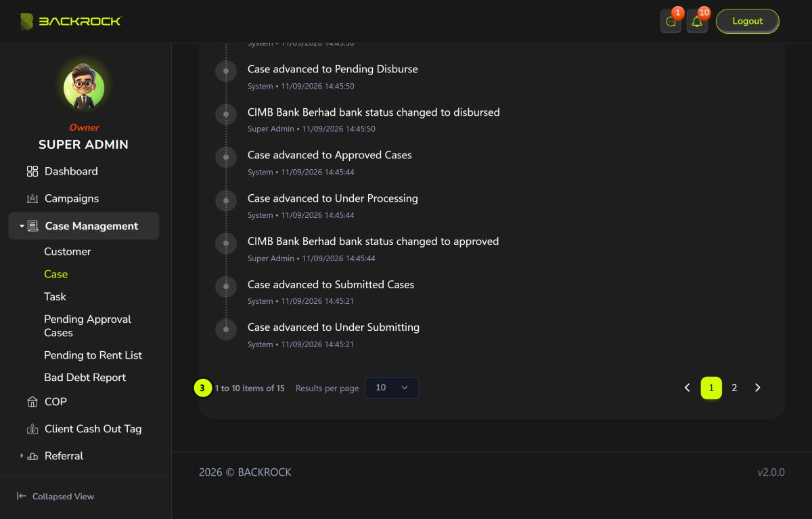The image size is (812, 519).
Task: Click the Dashboard grid icon
Action: click(32, 171)
